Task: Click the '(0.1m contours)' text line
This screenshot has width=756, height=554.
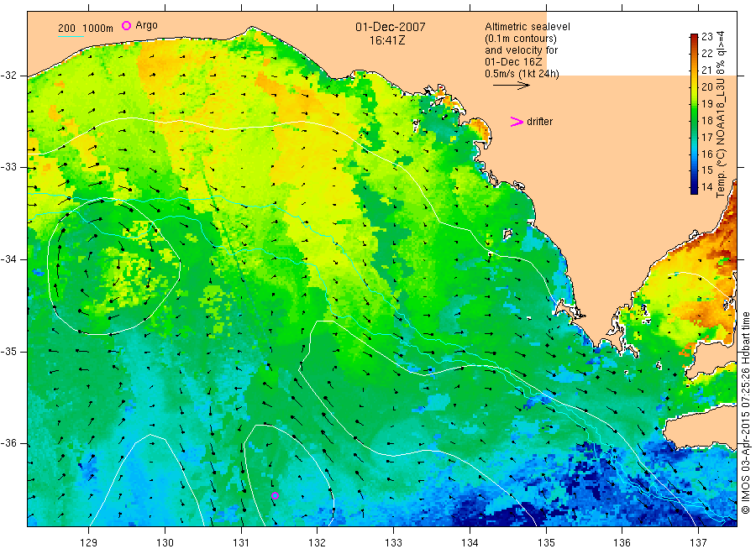Action: 521,39
